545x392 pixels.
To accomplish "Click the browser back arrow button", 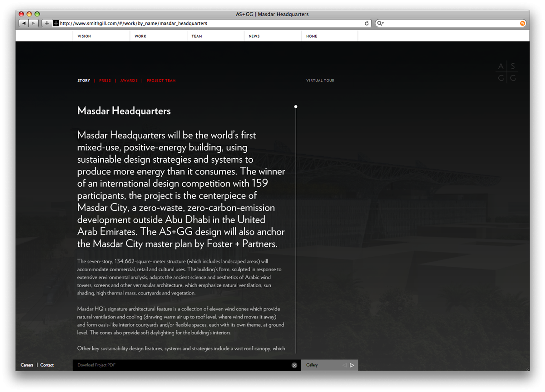I will click(24, 23).
